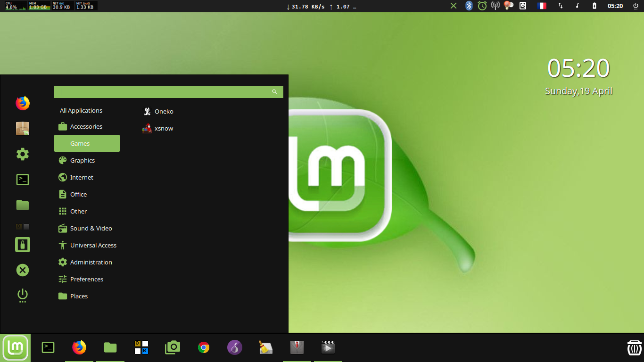
Task: Click the lightbulb Redshift tray icon
Action: pyautogui.click(x=509, y=6)
